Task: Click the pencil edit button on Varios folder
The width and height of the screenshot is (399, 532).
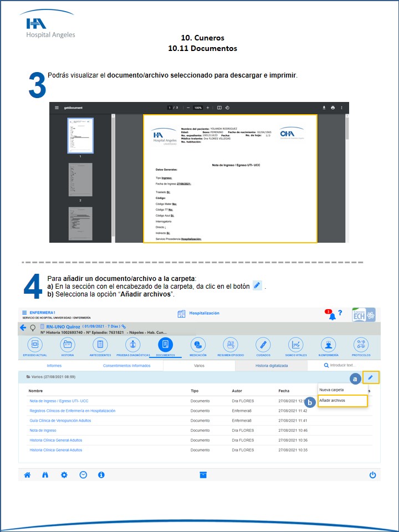Action: pyautogui.click(x=371, y=377)
